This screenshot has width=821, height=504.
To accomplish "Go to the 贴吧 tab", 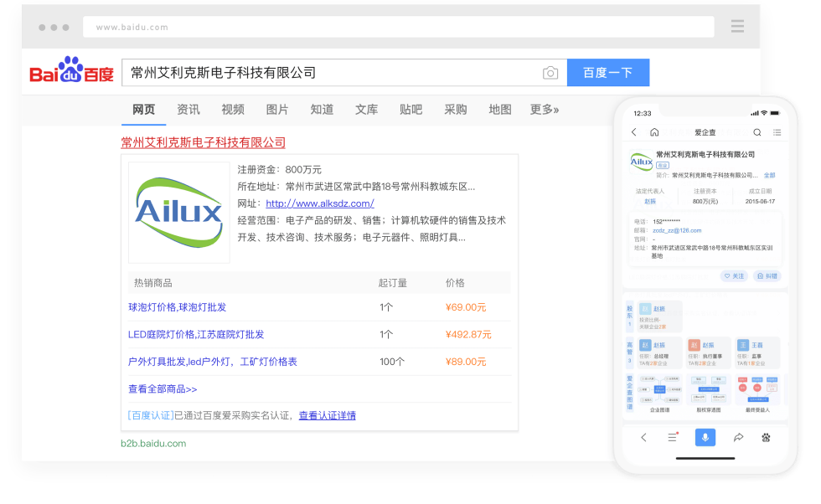I will pos(410,110).
